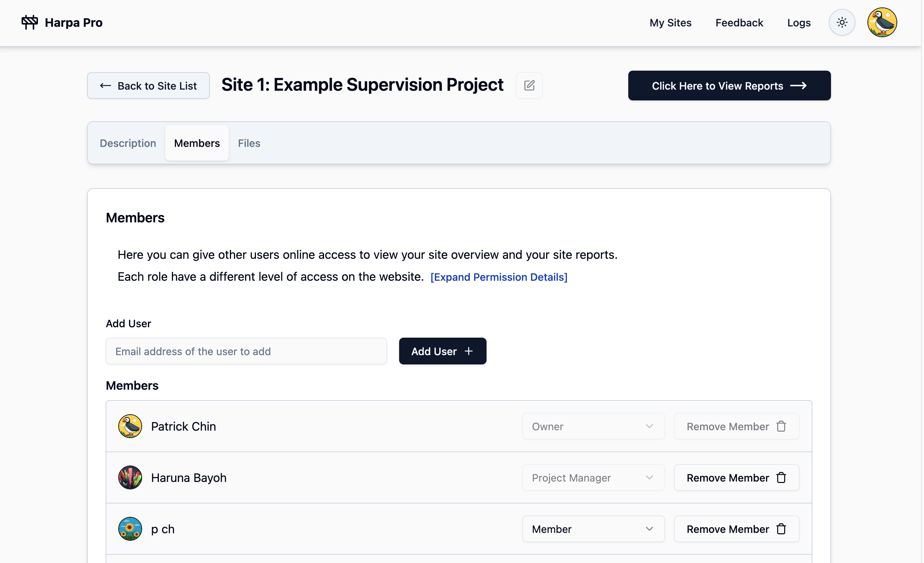Switch to the Files tab
The height and width of the screenshot is (563, 924).
(x=249, y=143)
